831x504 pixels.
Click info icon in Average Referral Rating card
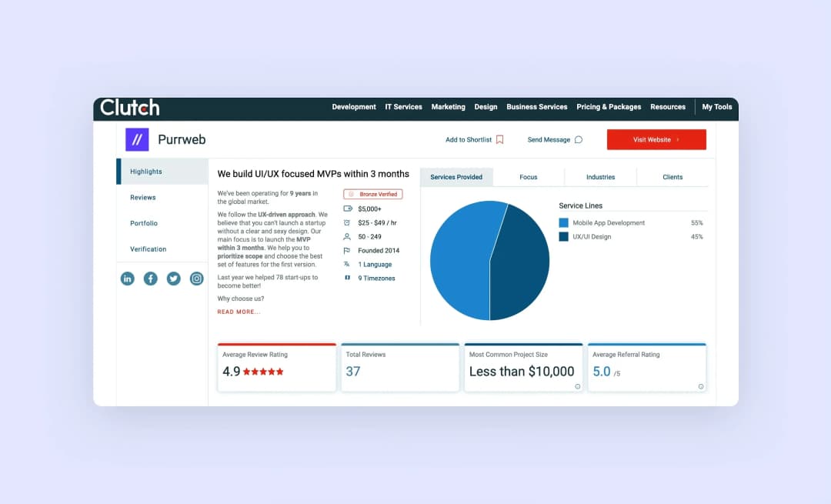701,386
